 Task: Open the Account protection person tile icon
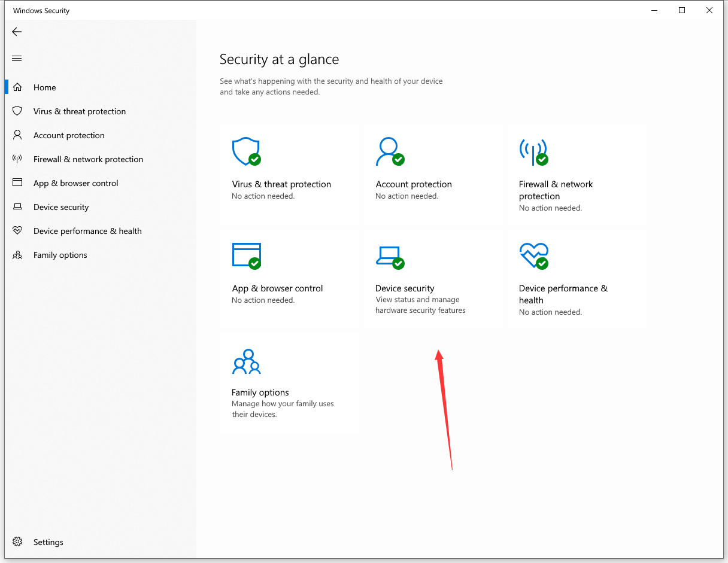click(x=390, y=151)
